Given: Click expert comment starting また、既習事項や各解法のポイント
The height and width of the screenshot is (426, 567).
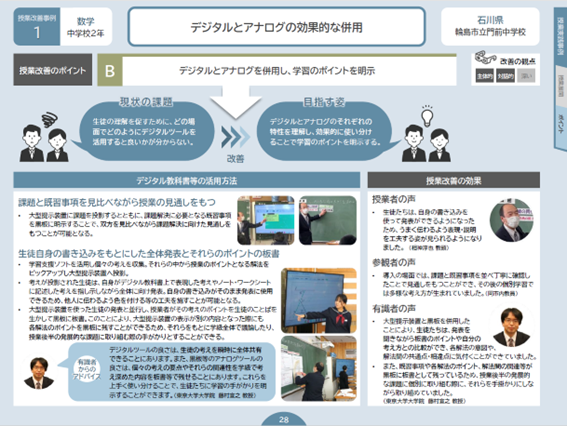Looking at the screenshot, I should [x=458, y=379].
